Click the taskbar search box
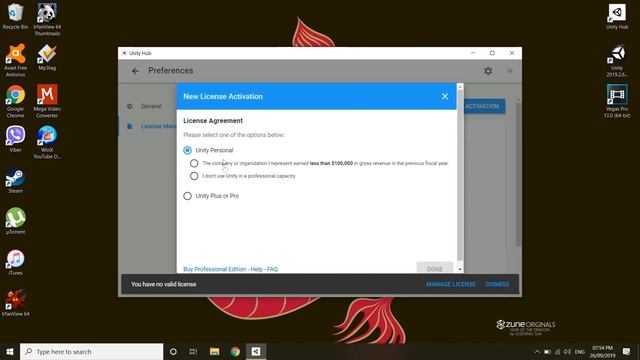 (x=91, y=351)
